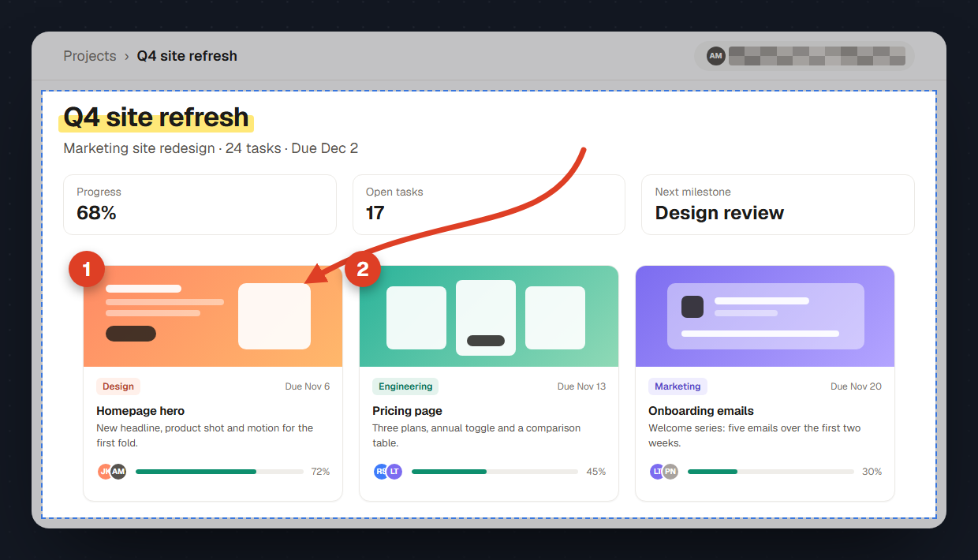Click the "Three plans, annual toggle" description
The image size is (978, 560).
pos(476,435)
